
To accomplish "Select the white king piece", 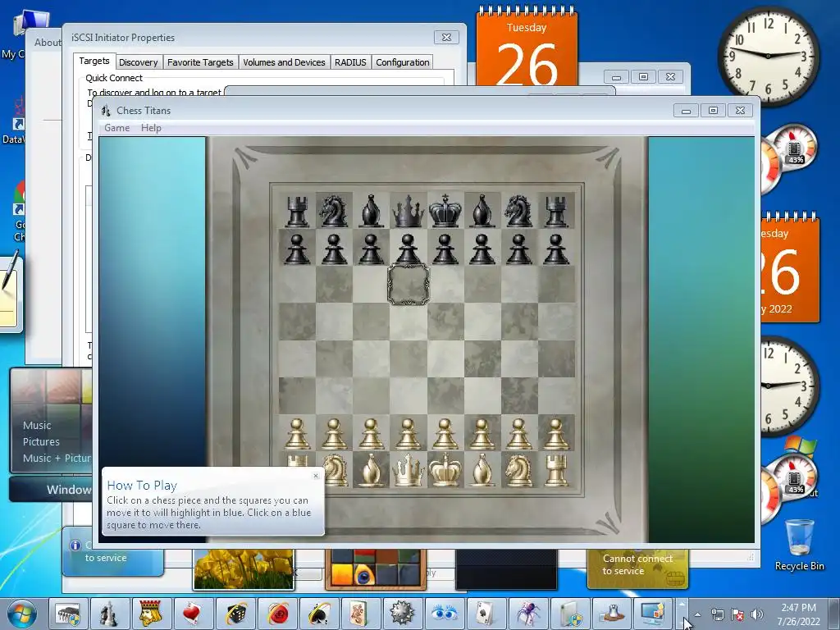I will (445, 470).
